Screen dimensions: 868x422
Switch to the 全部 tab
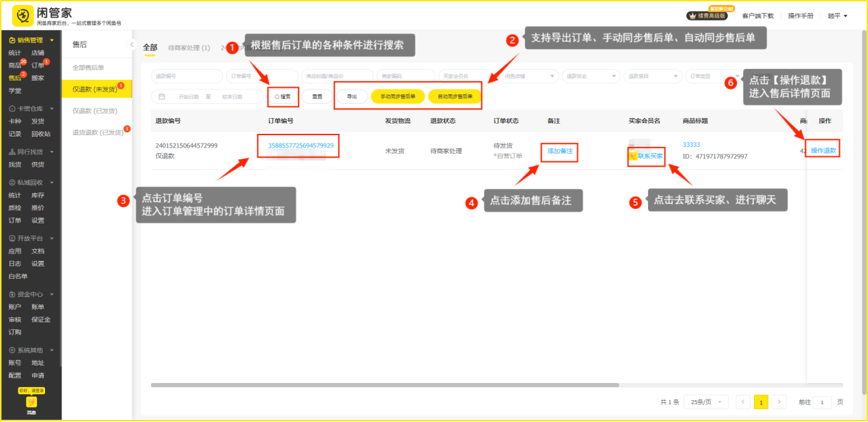(x=150, y=48)
